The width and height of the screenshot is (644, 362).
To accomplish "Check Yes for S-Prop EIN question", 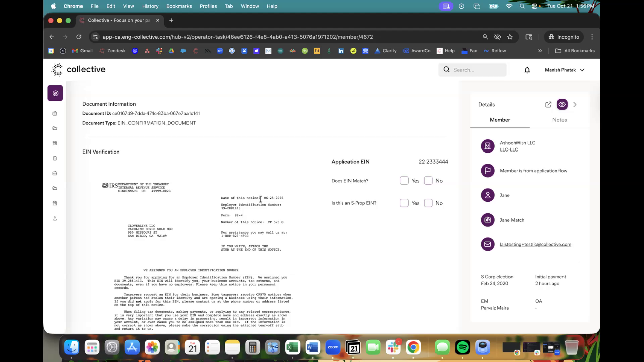I will pyautogui.click(x=404, y=203).
